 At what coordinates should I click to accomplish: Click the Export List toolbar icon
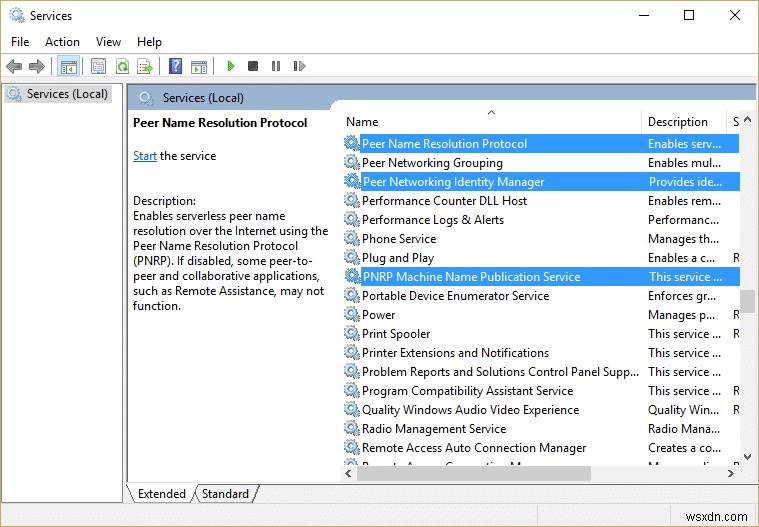[x=145, y=66]
